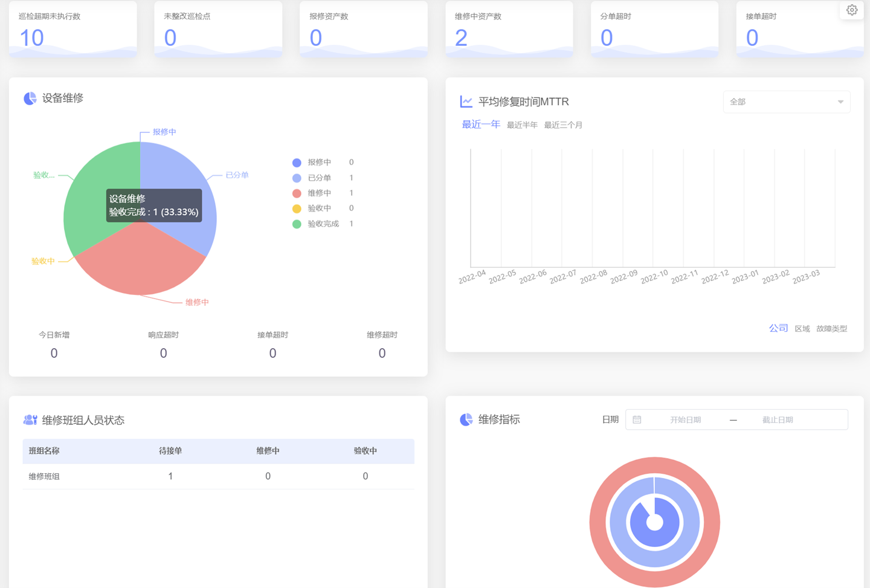Open the 巡检超期未执行数 card
The image size is (870, 588).
73,30
